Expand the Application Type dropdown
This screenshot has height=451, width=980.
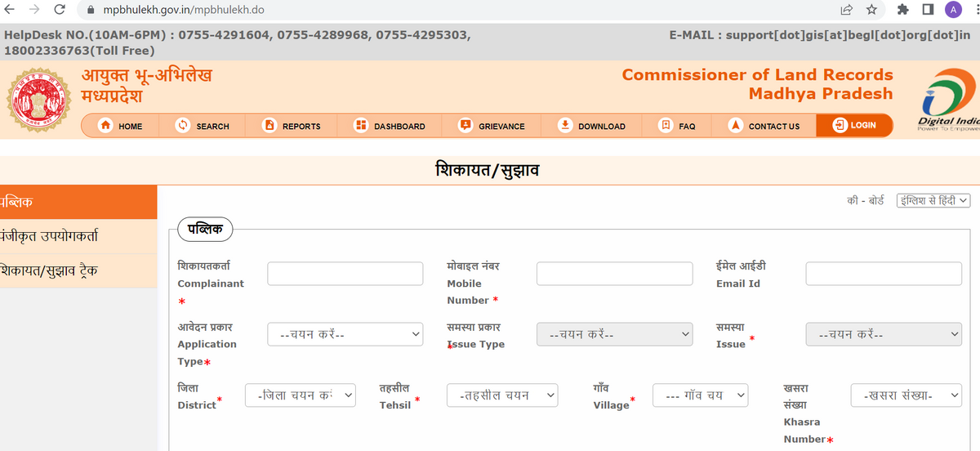click(345, 333)
